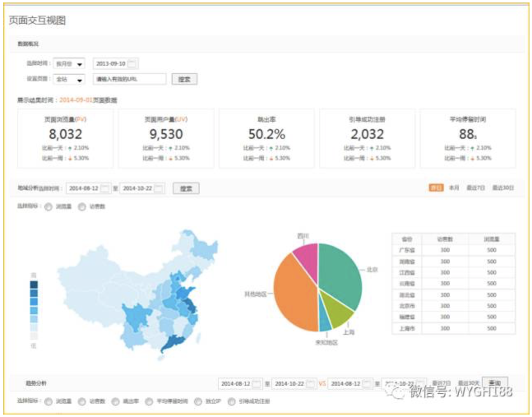Screen dimensions: 532x417
Task: Expand the 按月份 time period dropdown
Action: tap(69, 64)
